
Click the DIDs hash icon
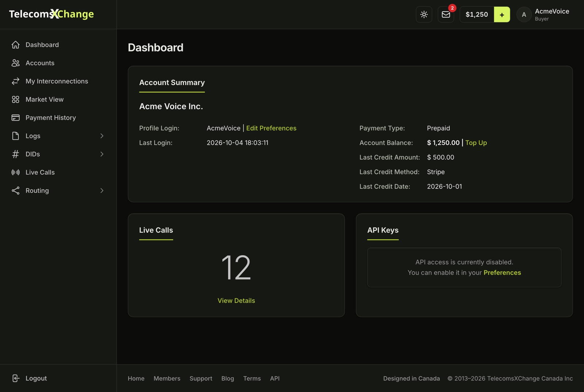15,154
